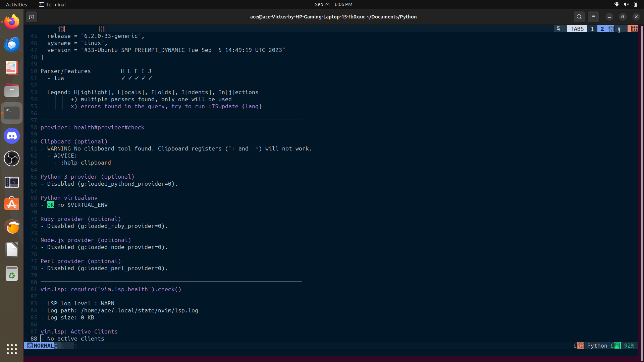The image size is (644, 362).
Task: Open Activities overview
Action: click(x=16, y=4)
